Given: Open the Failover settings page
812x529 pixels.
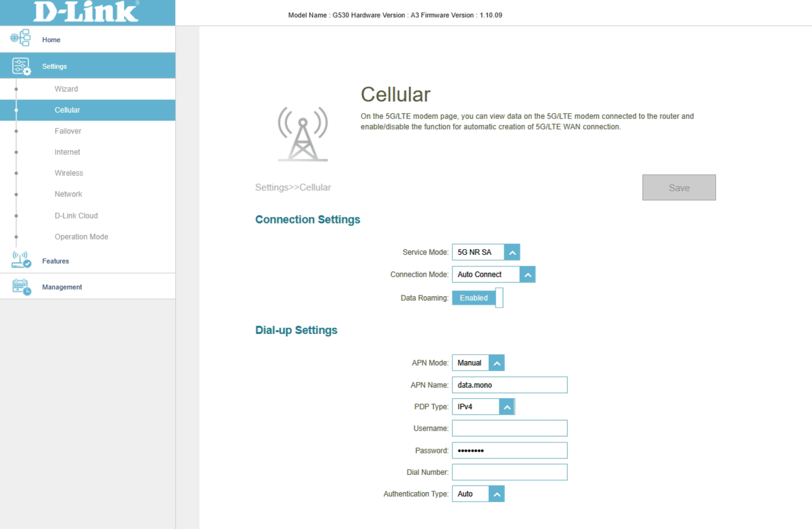Looking at the screenshot, I should (x=68, y=131).
